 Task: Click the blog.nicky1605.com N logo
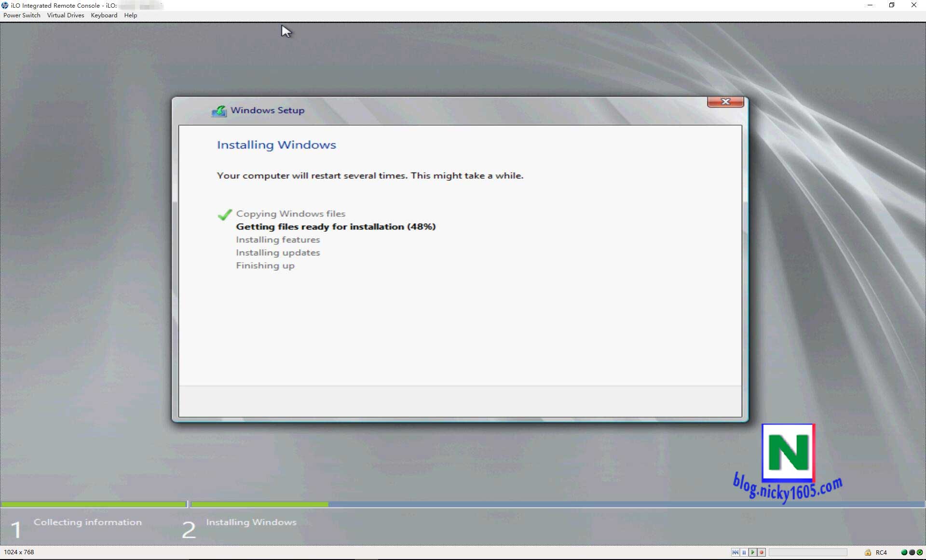pos(788,453)
